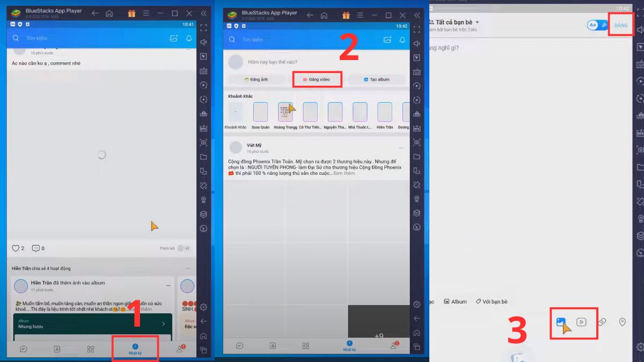Attach a link with the chain icon
The height and width of the screenshot is (362, 644).
602,322
